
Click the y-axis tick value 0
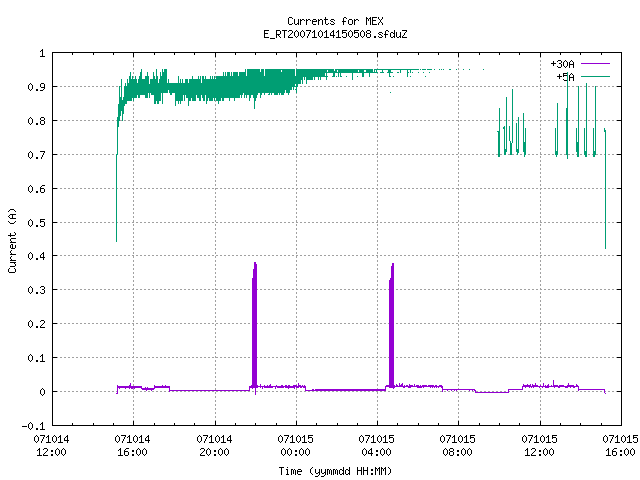tap(42, 392)
